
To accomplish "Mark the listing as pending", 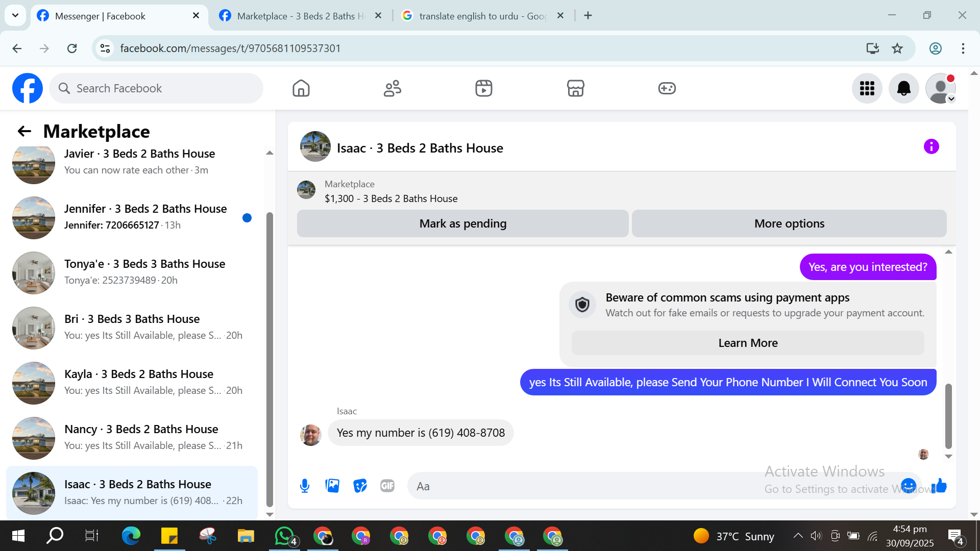I will (463, 223).
